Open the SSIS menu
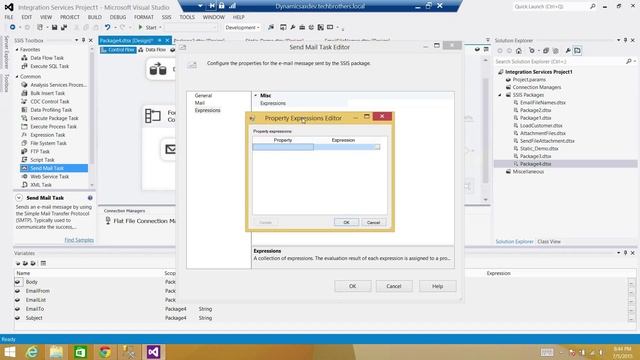This screenshot has height=360, width=640. click(x=167, y=17)
